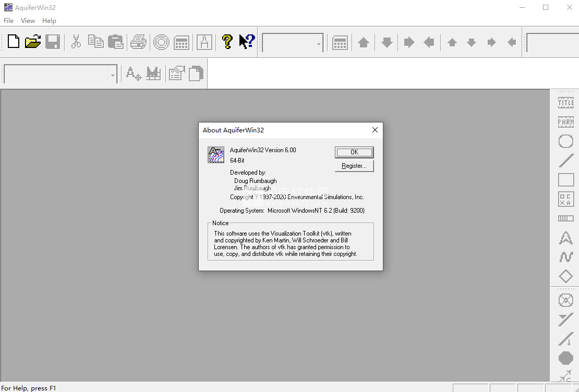
Task: Select the diagonal line with arrow tool
Action: [566, 339]
